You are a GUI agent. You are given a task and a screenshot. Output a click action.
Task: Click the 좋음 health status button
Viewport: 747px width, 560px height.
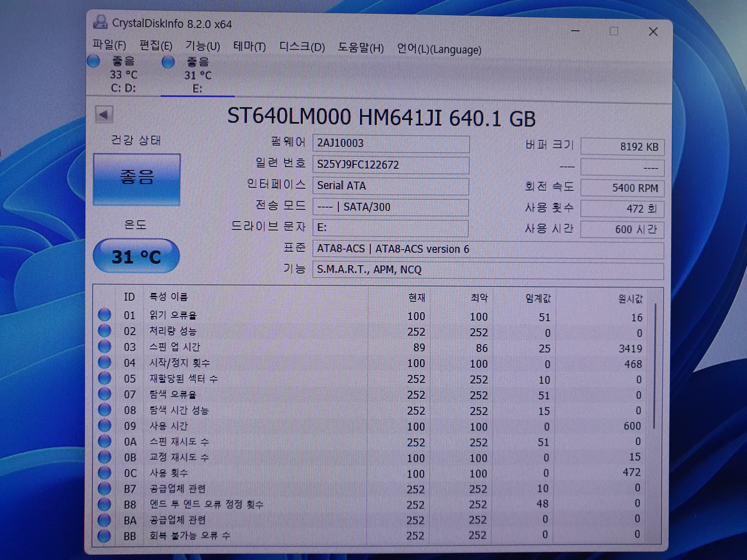[x=137, y=179]
